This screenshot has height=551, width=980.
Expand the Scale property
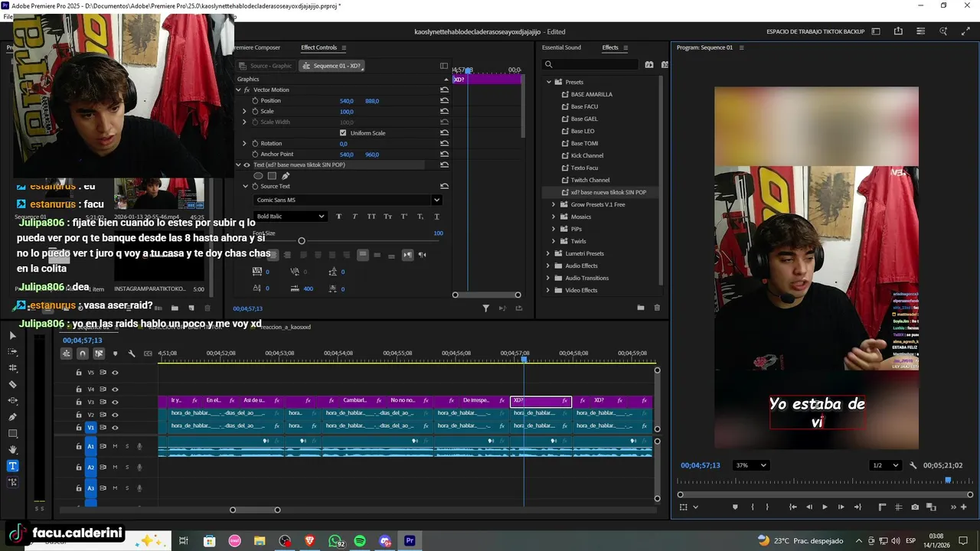coord(245,111)
